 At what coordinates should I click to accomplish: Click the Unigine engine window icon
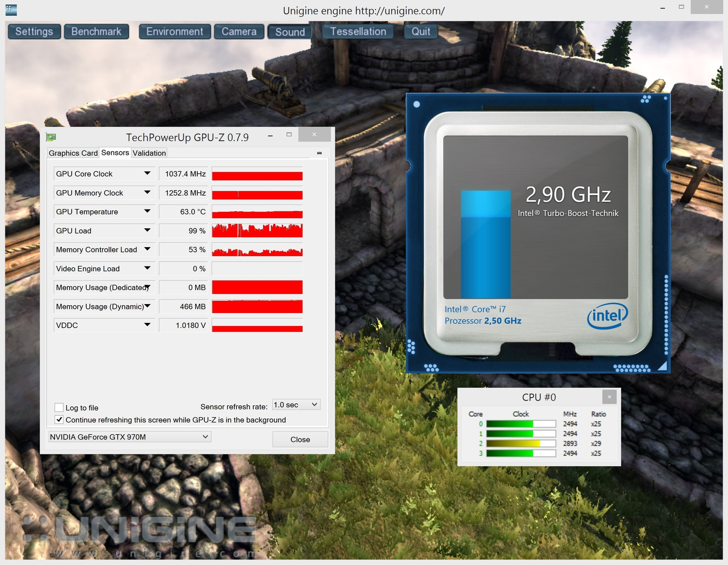[11, 10]
